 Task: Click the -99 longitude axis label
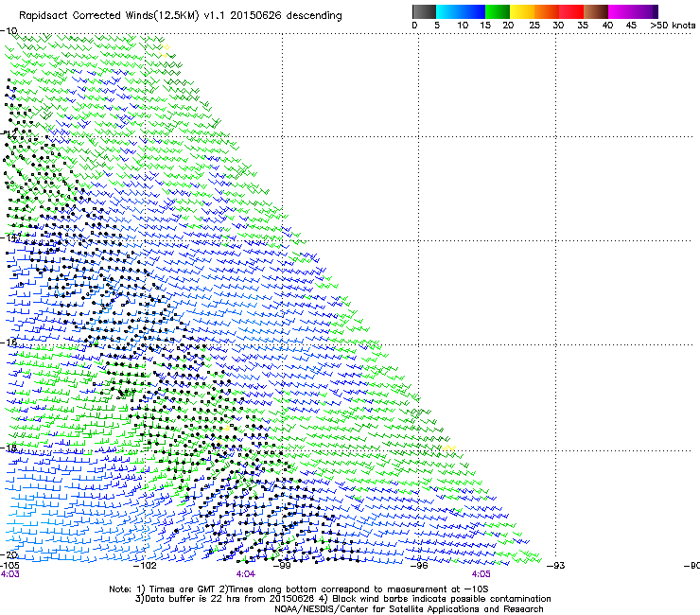282,566
